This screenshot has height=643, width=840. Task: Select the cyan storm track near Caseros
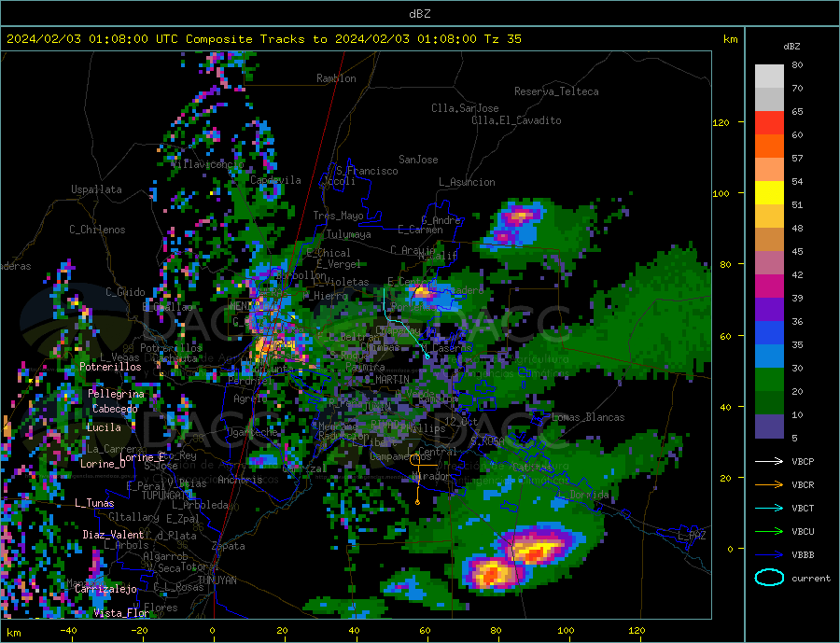(404, 321)
